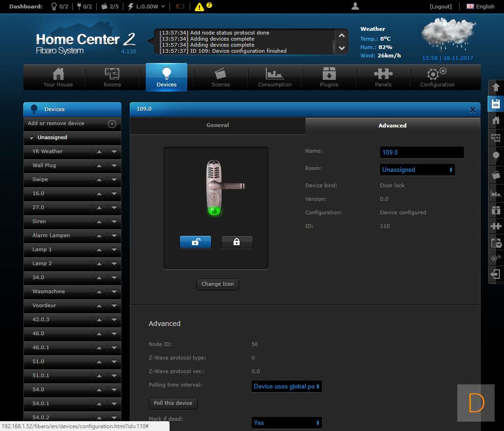Click the device Name input field
The width and height of the screenshot is (504, 431).
421,152
